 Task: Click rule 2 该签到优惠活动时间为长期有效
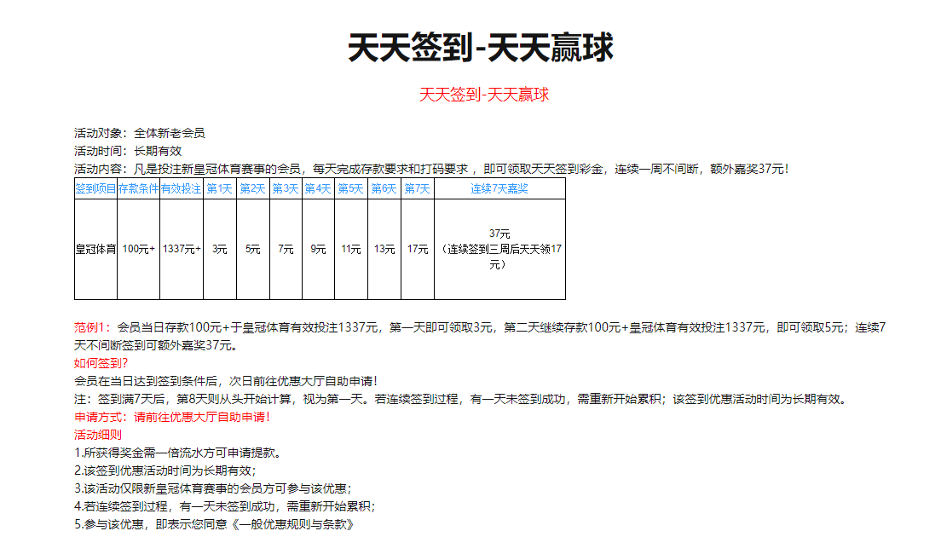pyautogui.click(x=165, y=471)
